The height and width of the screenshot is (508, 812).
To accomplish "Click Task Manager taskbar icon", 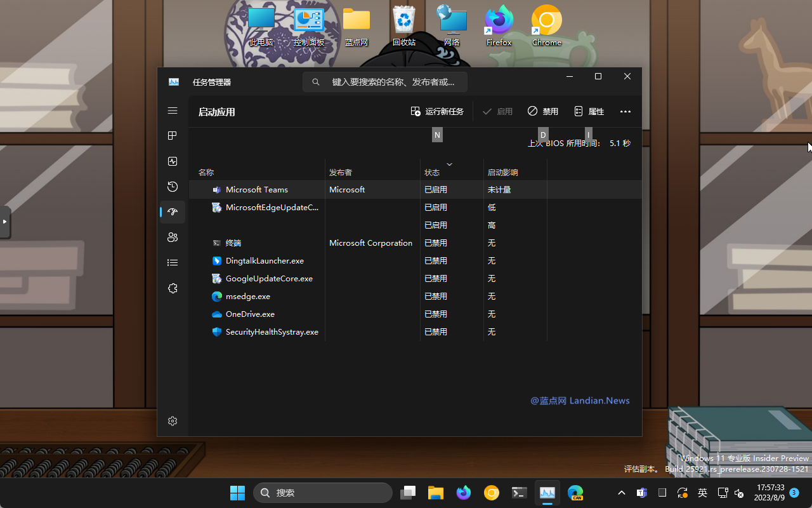I will (x=547, y=493).
